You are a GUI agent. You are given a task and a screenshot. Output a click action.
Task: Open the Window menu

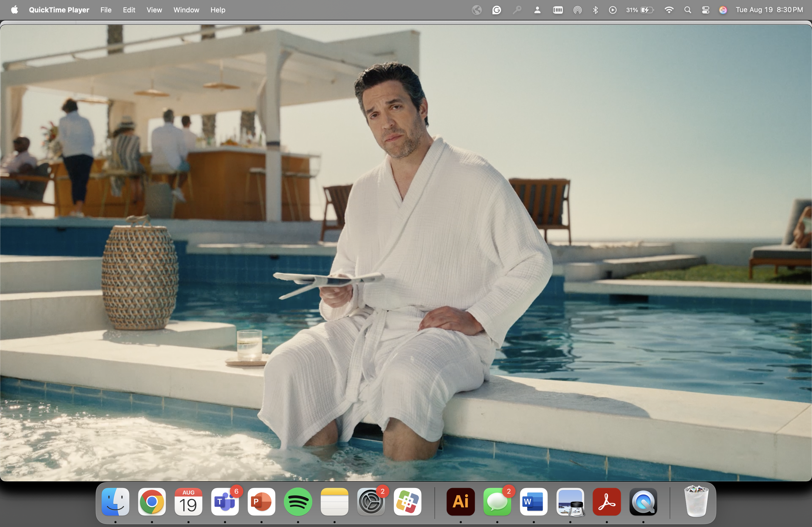tap(186, 10)
